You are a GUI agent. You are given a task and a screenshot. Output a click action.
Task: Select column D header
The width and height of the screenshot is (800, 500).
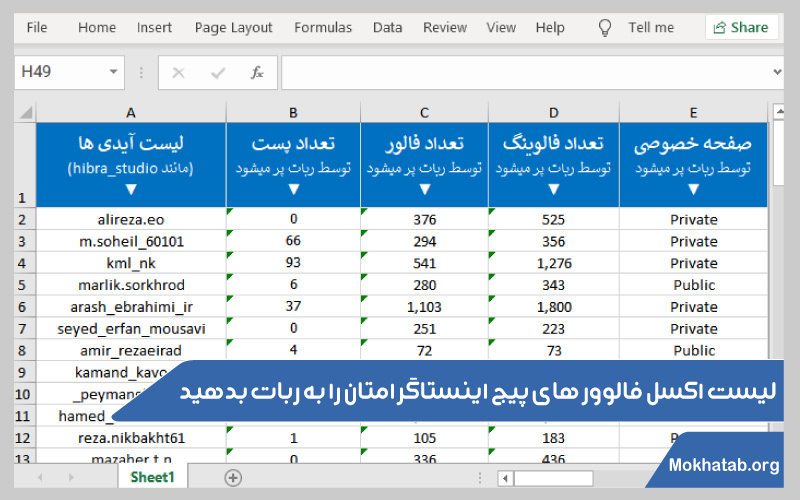coord(554,112)
